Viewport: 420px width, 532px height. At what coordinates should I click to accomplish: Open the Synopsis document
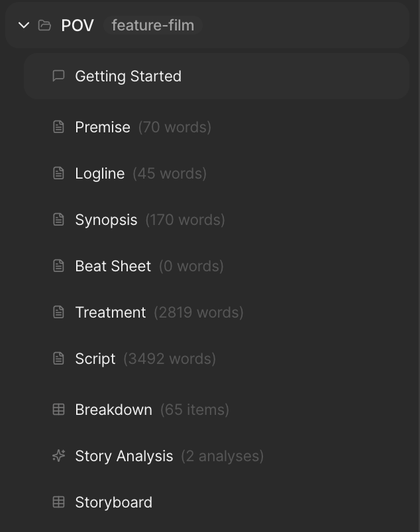coord(106,220)
